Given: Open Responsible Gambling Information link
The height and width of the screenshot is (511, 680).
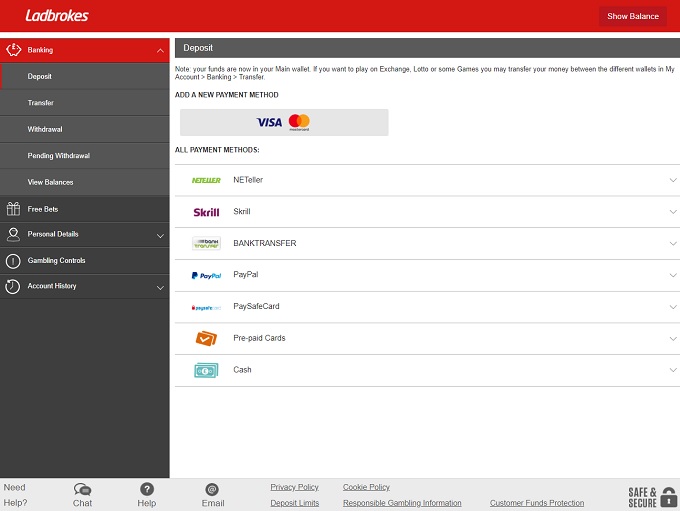Looking at the screenshot, I should click(x=402, y=503).
